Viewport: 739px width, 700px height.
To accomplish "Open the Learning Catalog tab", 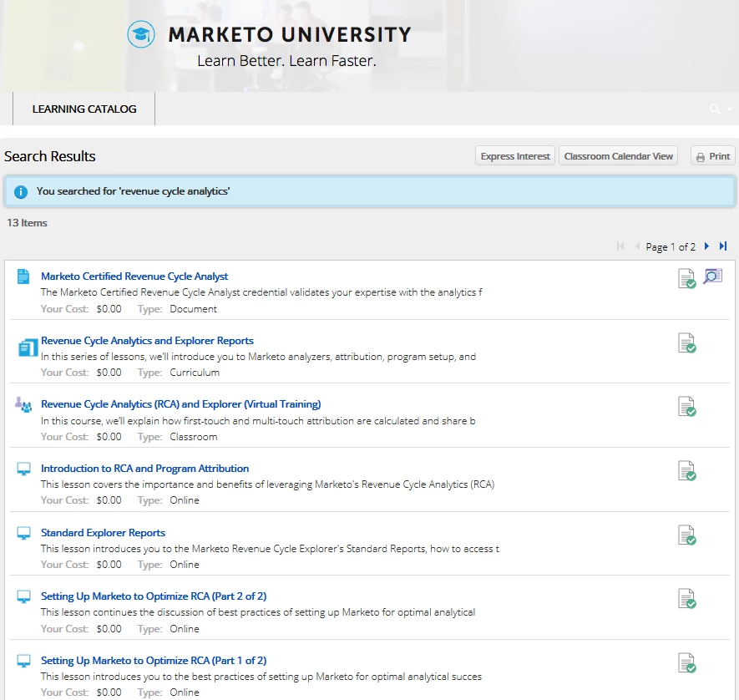I will (x=84, y=109).
